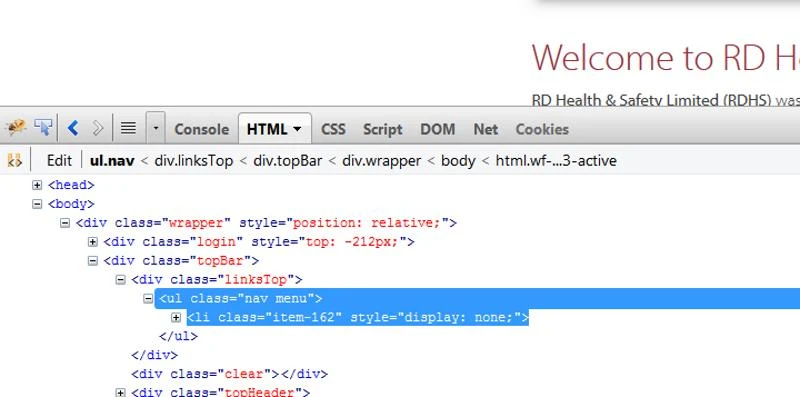800x397 pixels.
Task: Select body in the breadcrumb path
Action: pos(458,161)
